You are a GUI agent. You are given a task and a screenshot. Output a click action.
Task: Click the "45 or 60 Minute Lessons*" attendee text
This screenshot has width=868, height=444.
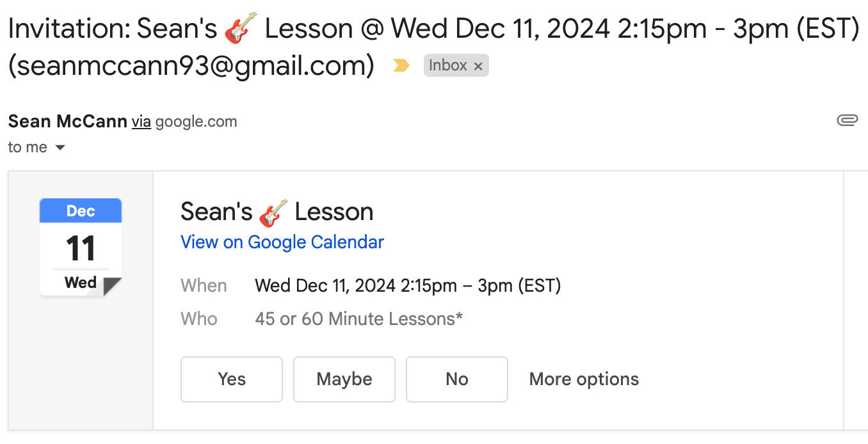tap(358, 319)
